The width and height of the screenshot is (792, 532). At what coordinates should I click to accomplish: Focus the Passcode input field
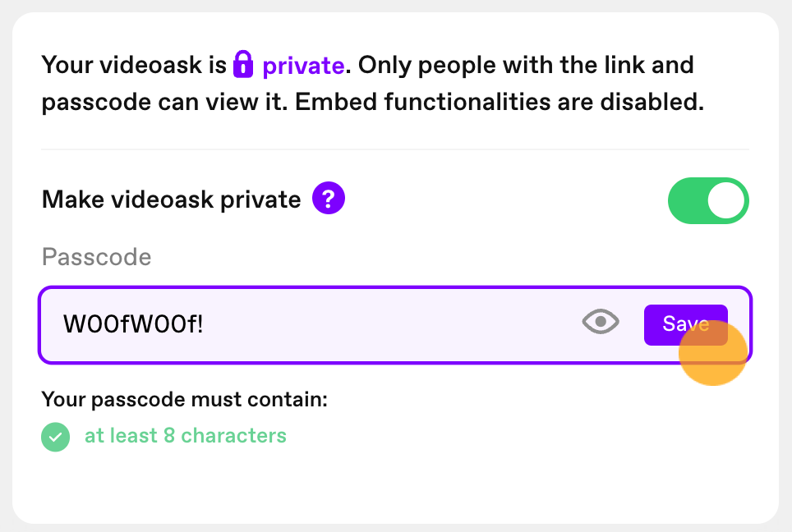pyautogui.click(x=395, y=325)
